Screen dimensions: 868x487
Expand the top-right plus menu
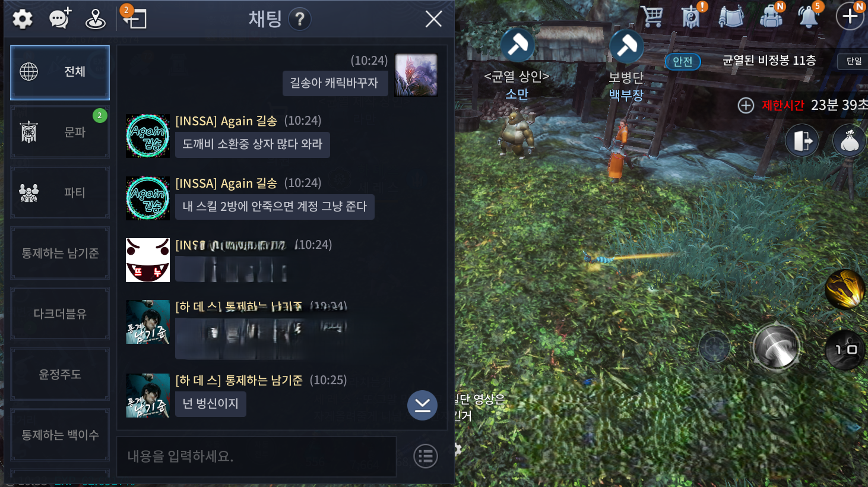[850, 16]
